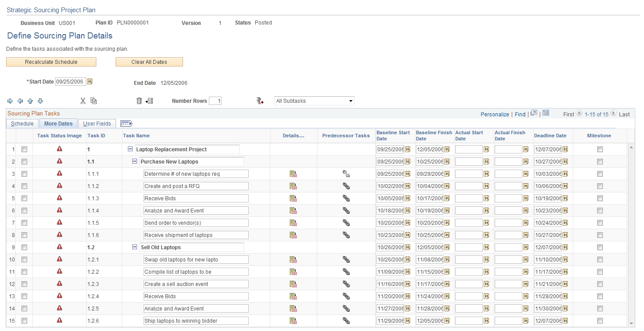The width and height of the screenshot is (644, 331).
Task: Switch to the Schedule tab
Action: [22, 123]
